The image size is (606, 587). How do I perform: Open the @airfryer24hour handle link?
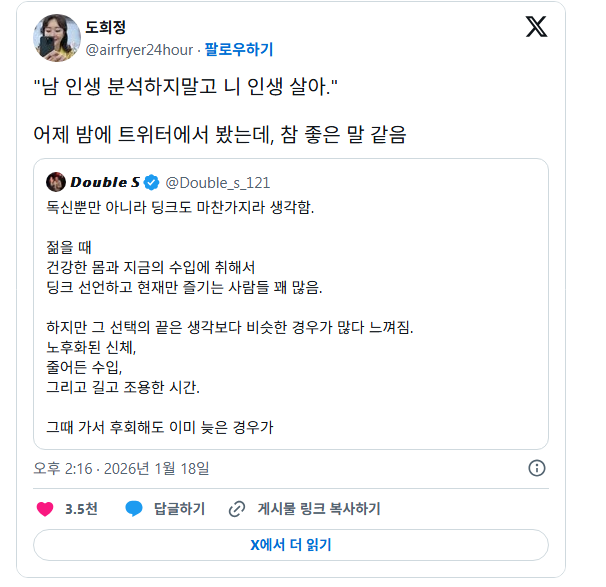(139, 49)
